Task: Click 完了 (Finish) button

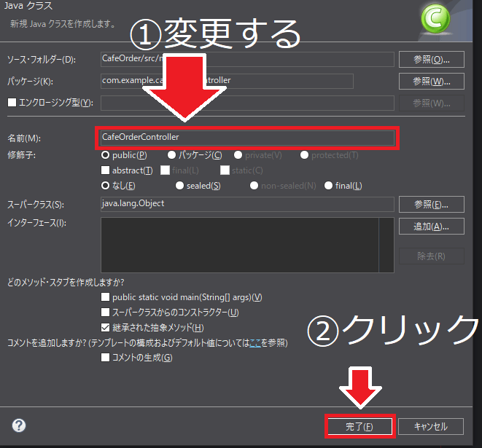Action: [359, 426]
